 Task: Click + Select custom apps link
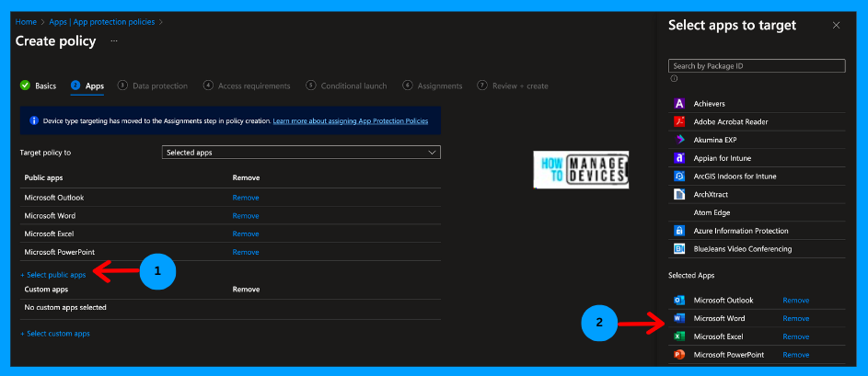pos(55,334)
